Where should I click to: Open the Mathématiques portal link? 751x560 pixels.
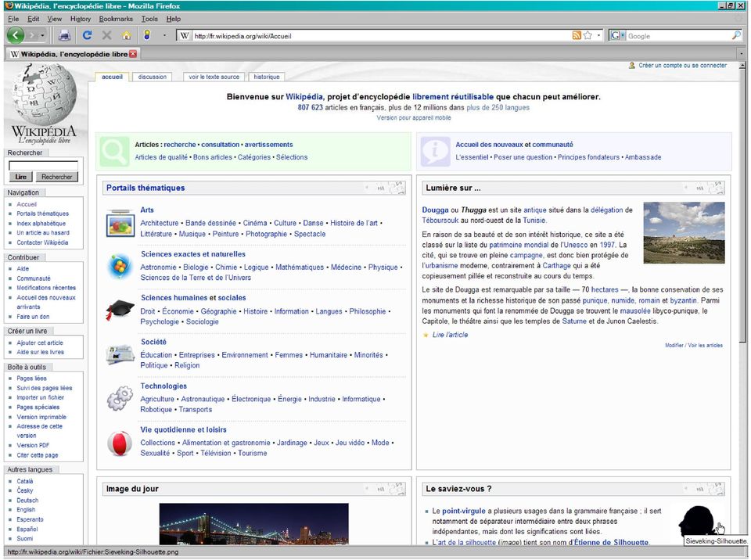coord(300,267)
